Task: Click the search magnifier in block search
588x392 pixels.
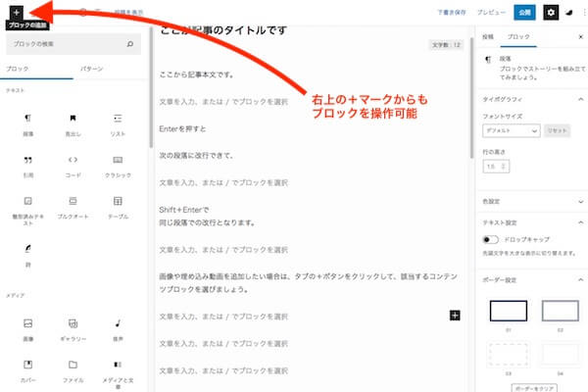Action: pyautogui.click(x=130, y=44)
